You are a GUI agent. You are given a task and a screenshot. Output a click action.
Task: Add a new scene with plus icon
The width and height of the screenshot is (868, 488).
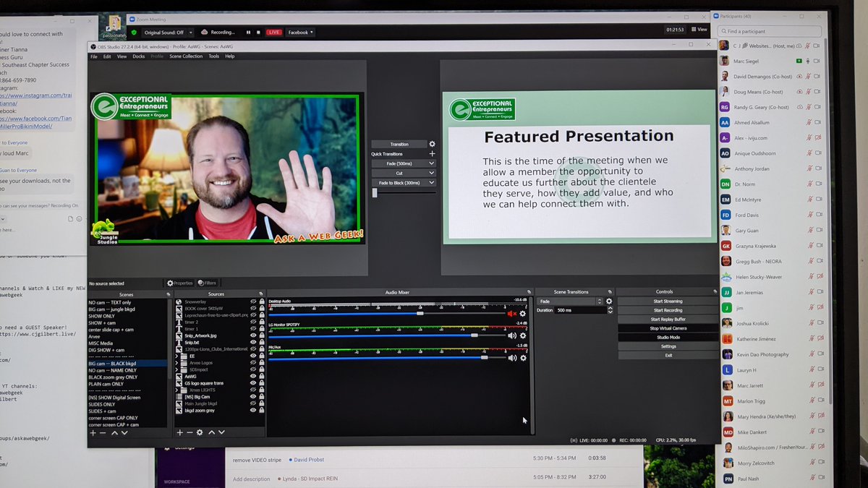coord(93,432)
